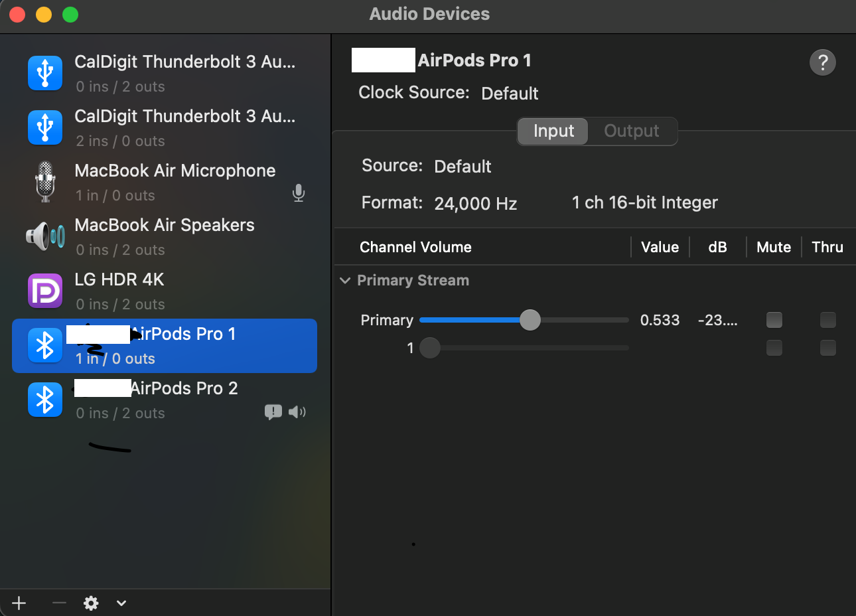Toggle Thru checkbox for Primary channel
Viewport: 856px width, 616px height.
827,320
